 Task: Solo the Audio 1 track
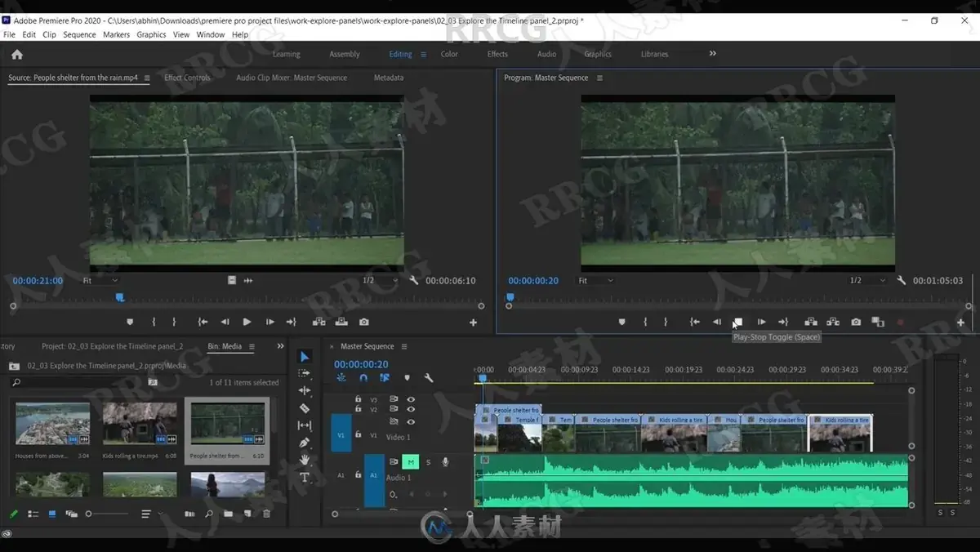(x=428, y=462)
